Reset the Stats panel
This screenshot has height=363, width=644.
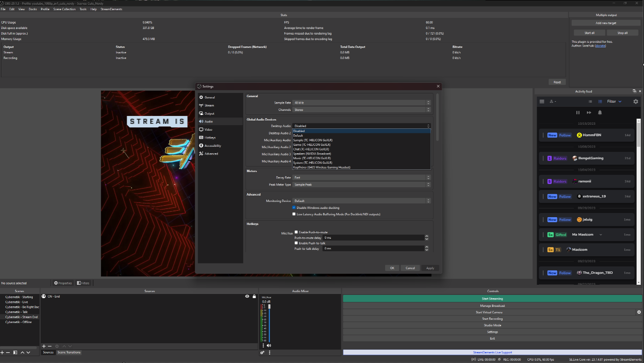(557, 82)
